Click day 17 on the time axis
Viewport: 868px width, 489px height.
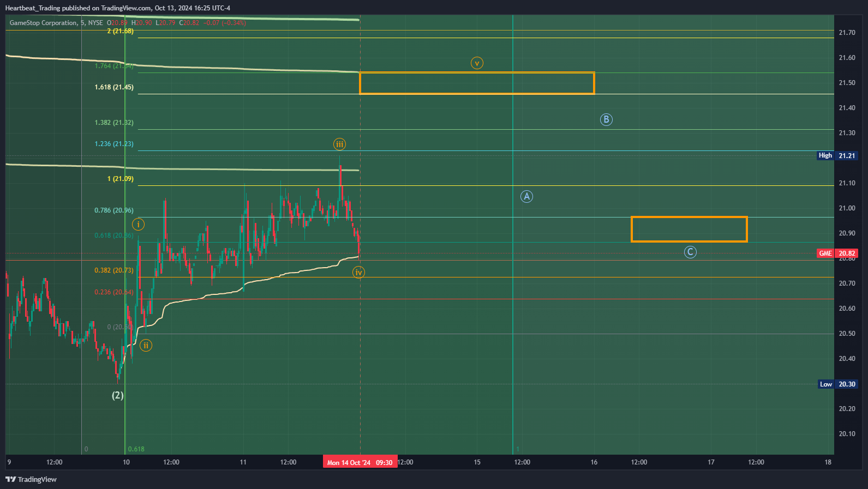(711, 462)
